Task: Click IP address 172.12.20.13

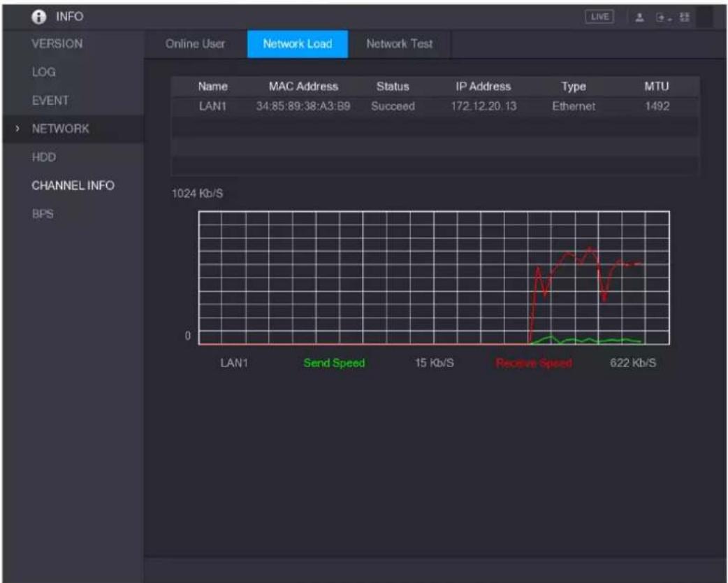Action: coord(483,106)
